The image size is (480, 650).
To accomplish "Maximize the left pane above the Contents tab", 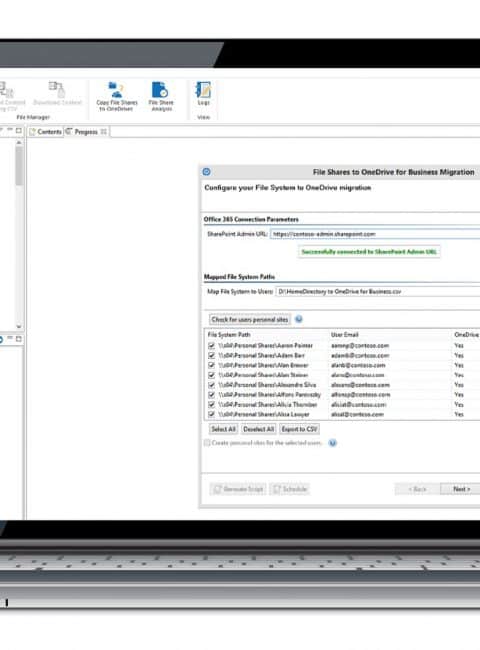I will coord(19,131).
